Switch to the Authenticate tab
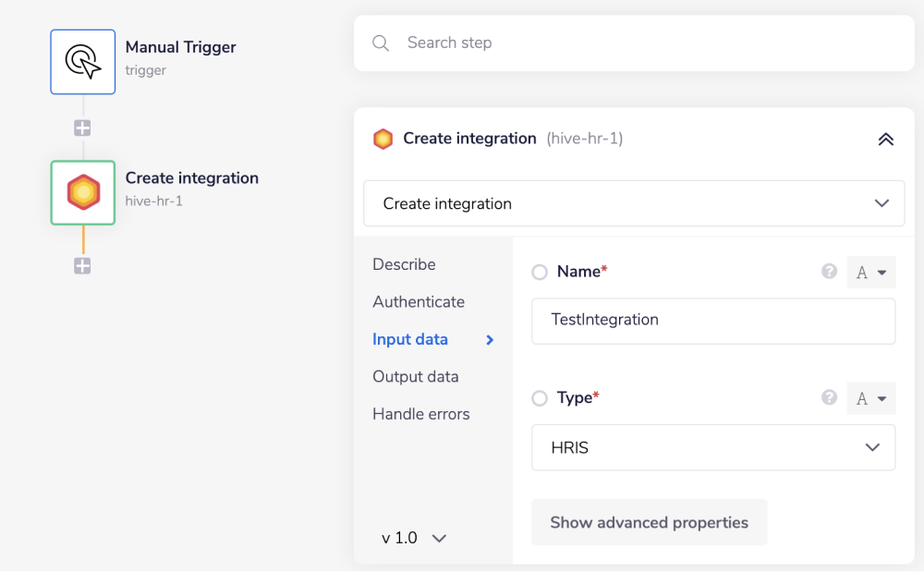 click(x=419, y=302)
